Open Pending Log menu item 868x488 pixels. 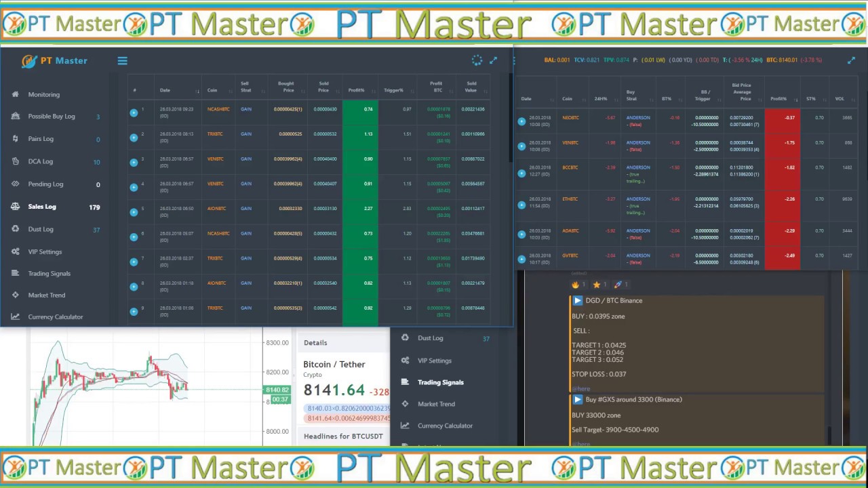point(45,184)
